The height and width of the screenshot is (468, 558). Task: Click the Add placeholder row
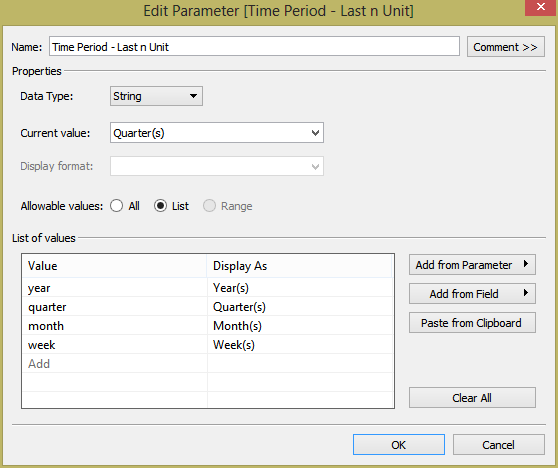tap(207, 364)
